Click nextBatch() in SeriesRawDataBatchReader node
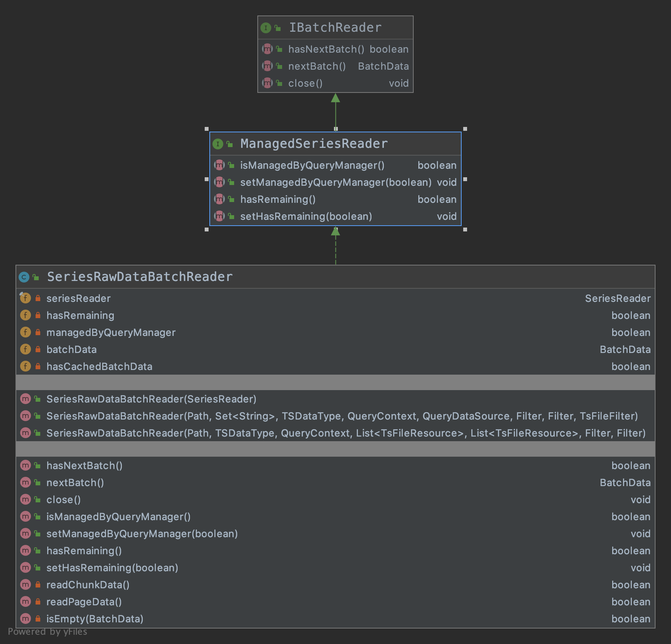This screenshot has width=671, height=644. 75,483
